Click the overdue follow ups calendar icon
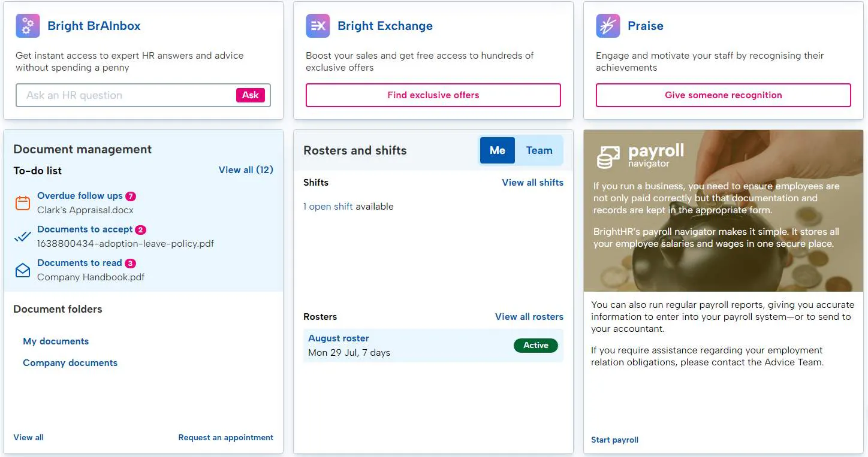This screenshot has width=868, height=457. click(23, 203)
